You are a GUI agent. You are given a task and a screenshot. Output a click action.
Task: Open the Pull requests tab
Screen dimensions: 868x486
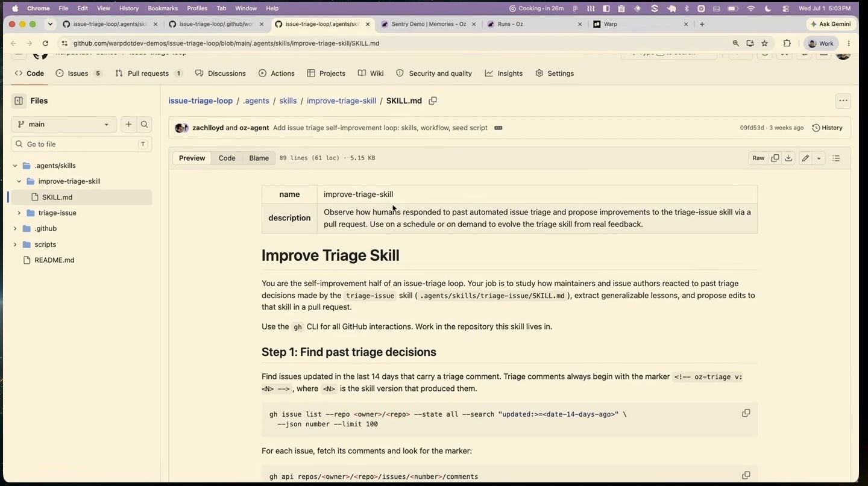[x=148, y=73]
